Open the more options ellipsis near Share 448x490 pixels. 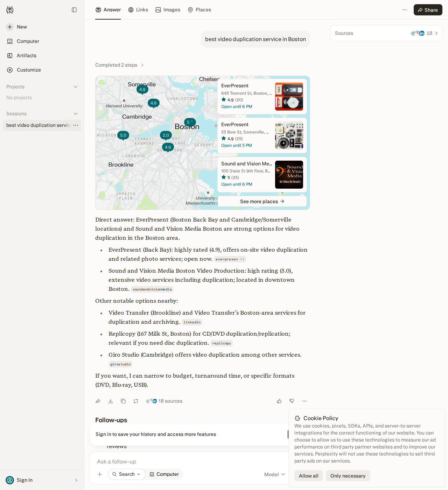pos(405,10)
